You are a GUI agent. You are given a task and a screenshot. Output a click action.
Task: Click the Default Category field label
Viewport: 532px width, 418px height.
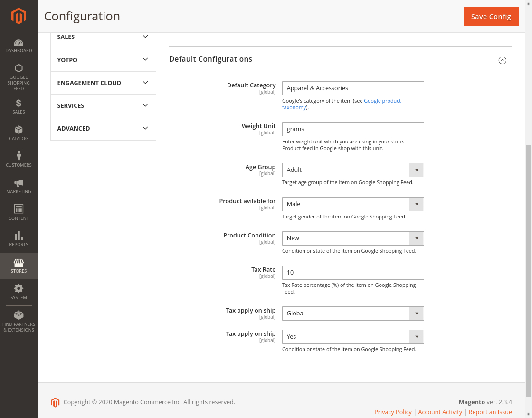[251, 85]
